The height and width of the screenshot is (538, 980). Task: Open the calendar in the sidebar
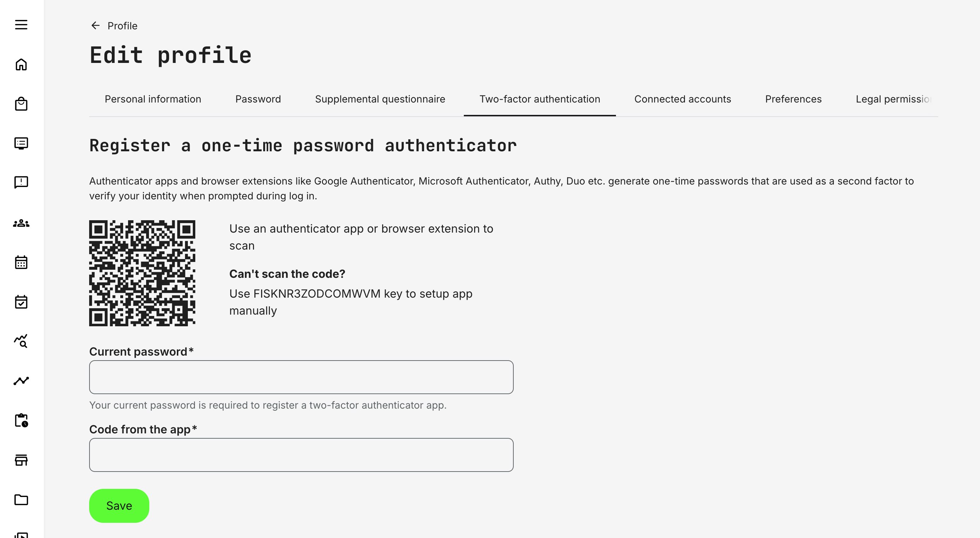[22, 262]
